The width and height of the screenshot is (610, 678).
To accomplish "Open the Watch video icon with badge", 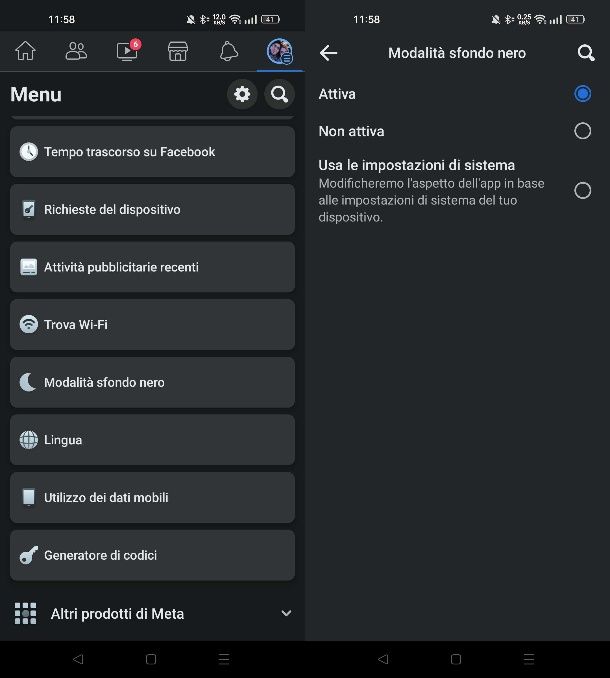I will click(x=128, y=50).
